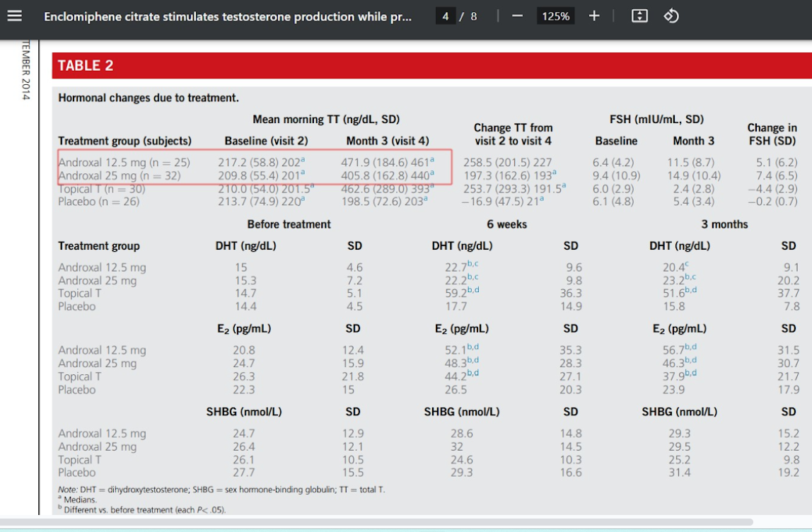Click the TABLE 2 heading

pos(86,66)
